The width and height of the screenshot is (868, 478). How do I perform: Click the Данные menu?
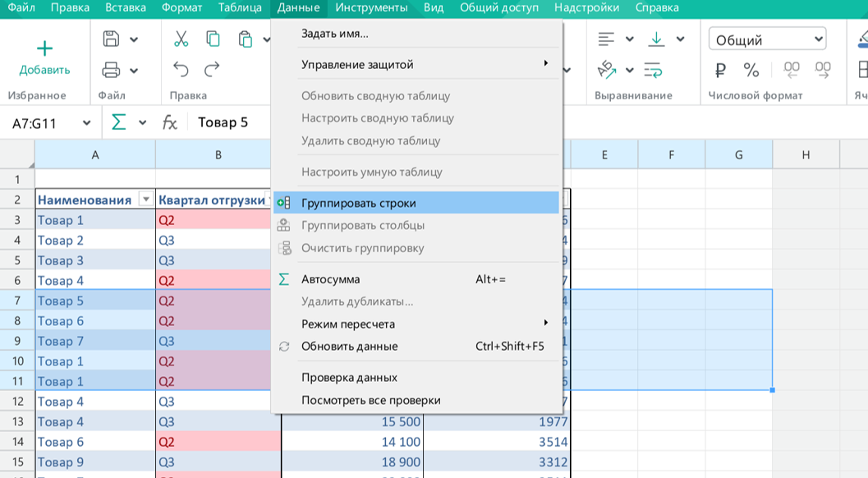tap(298, 7)
